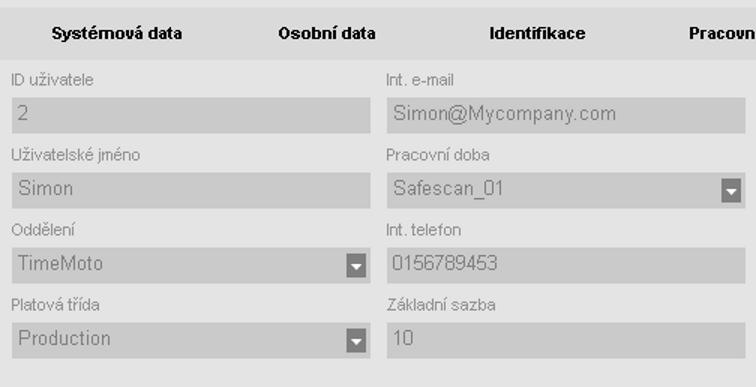
Task: Select the Identifikace tab
Action: [537, 33]
